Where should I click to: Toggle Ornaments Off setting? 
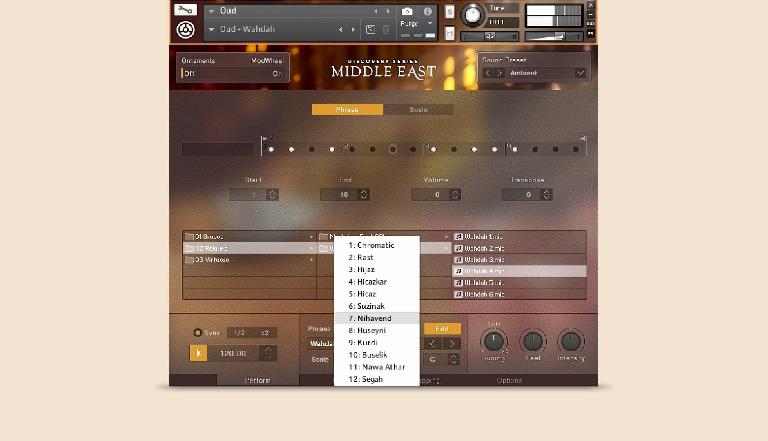point(189,74)
